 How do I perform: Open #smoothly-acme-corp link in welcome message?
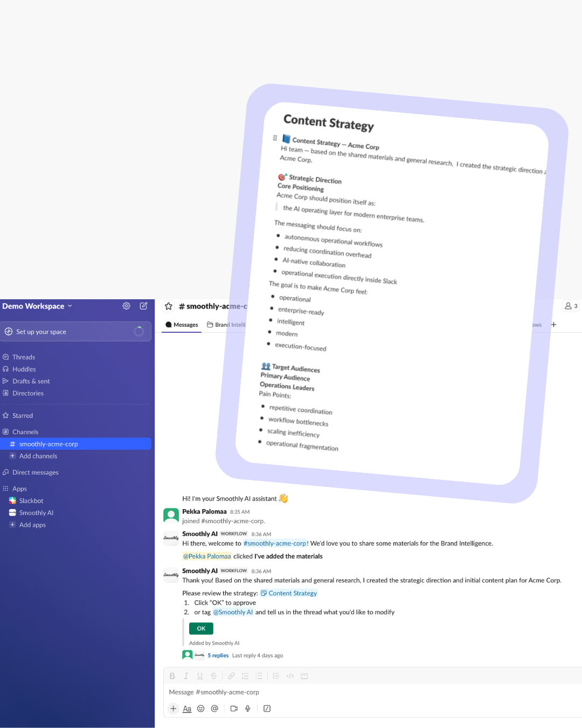[275, 544]
